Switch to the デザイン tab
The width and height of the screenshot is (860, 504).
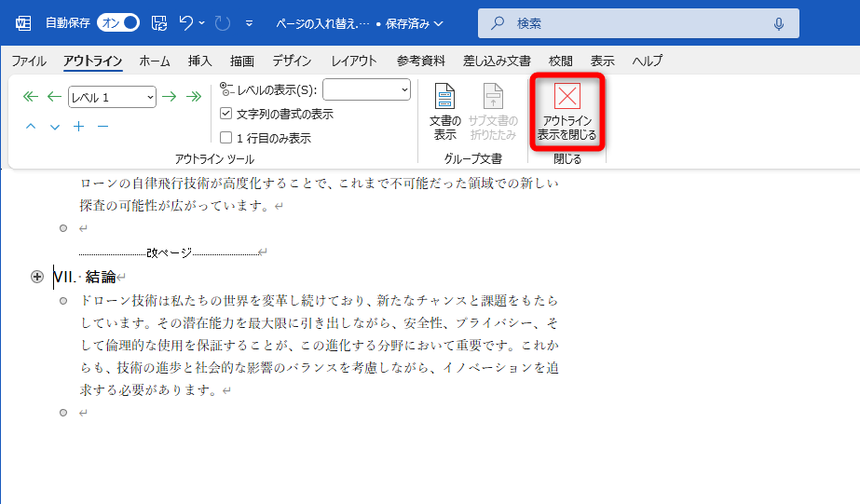(x=292, y=61)
